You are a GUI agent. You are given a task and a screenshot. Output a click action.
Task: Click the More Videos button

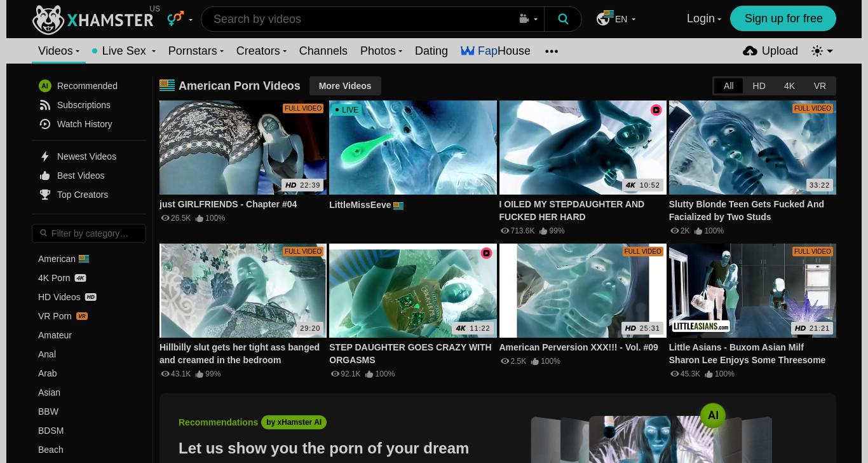click(x=345, y=86)
